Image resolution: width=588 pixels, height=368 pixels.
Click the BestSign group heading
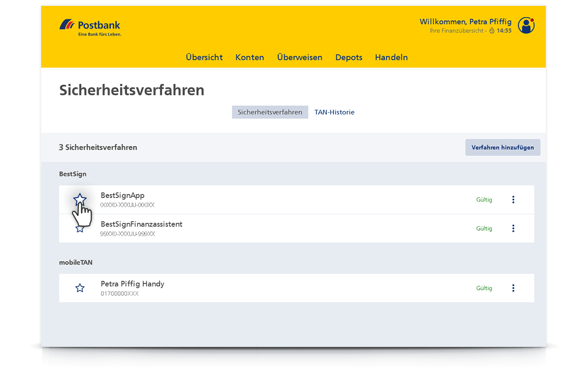coord(73,174)
